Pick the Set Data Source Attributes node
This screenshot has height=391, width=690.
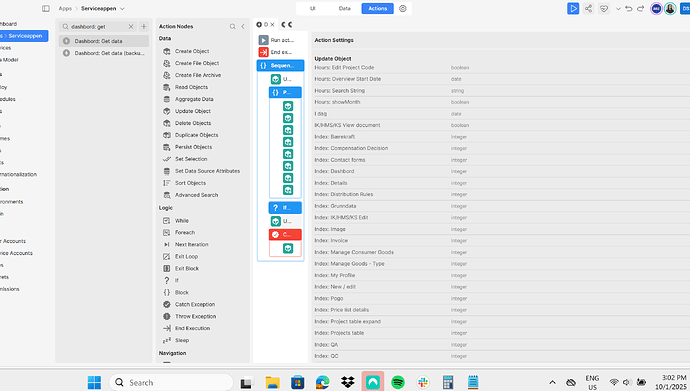tap(207, 171)
